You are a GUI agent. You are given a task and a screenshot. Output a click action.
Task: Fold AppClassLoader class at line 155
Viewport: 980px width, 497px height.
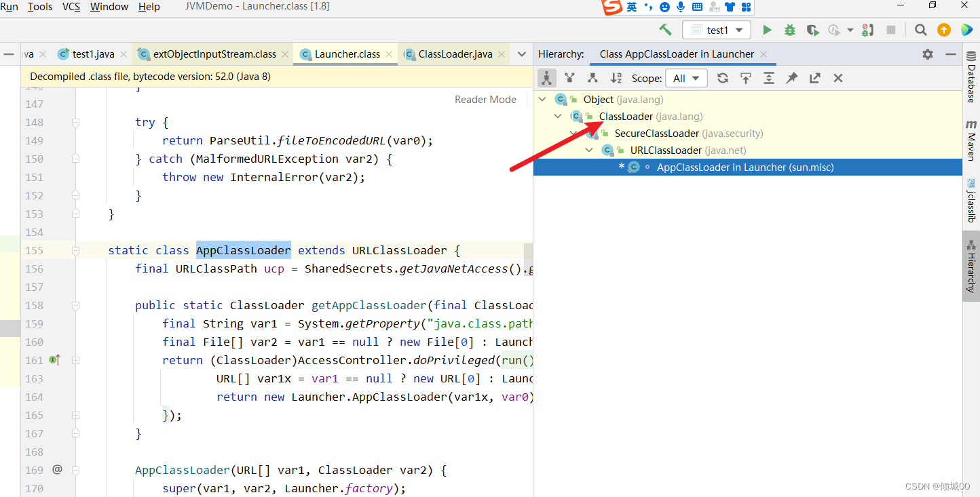[75, 250]
